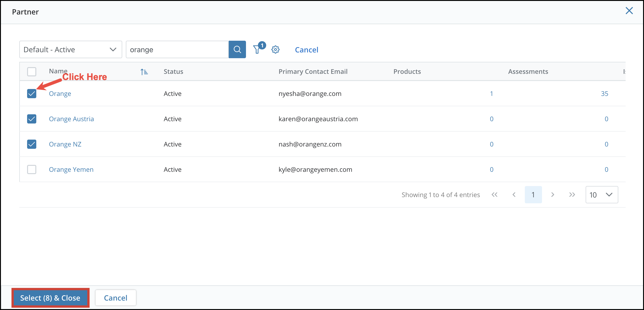This screenshot has height=310, width=644.
Task: Open Assessments count 0 for Orange Austria
Action: (606, 119)
